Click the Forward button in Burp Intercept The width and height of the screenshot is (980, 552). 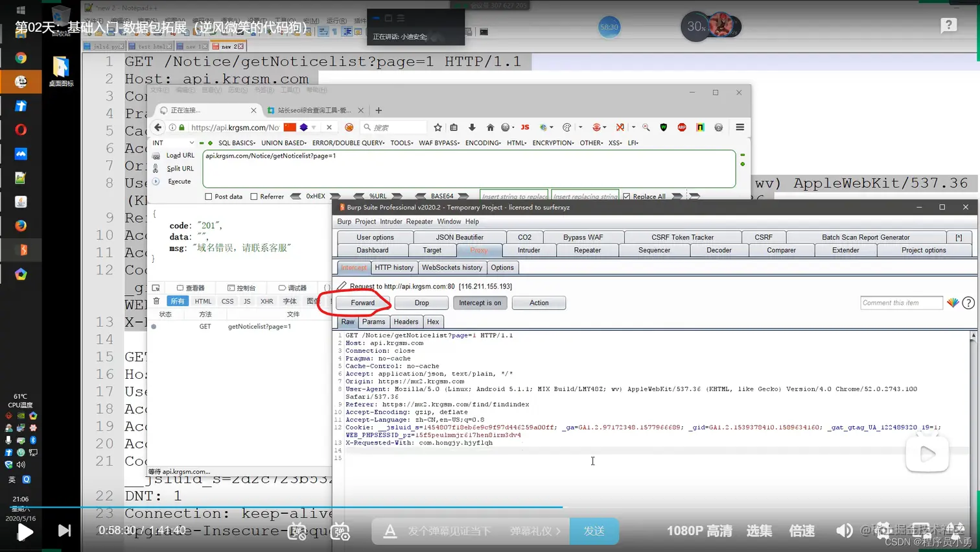362,303
